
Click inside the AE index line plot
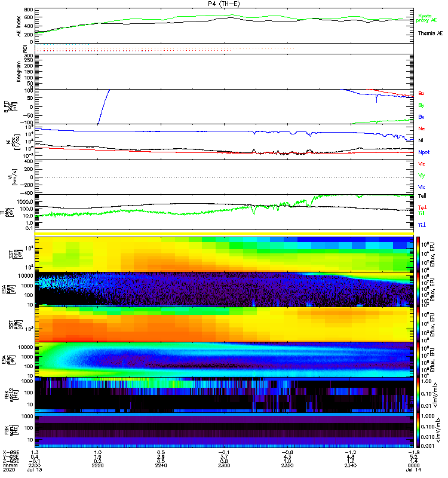(x=224, y=26)
